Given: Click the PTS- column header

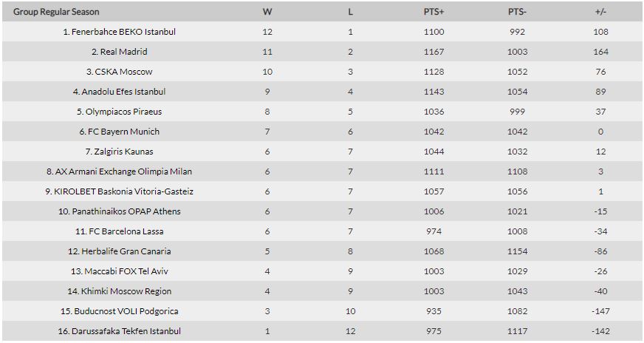Looking at the screenshot, I should (517, 12).
